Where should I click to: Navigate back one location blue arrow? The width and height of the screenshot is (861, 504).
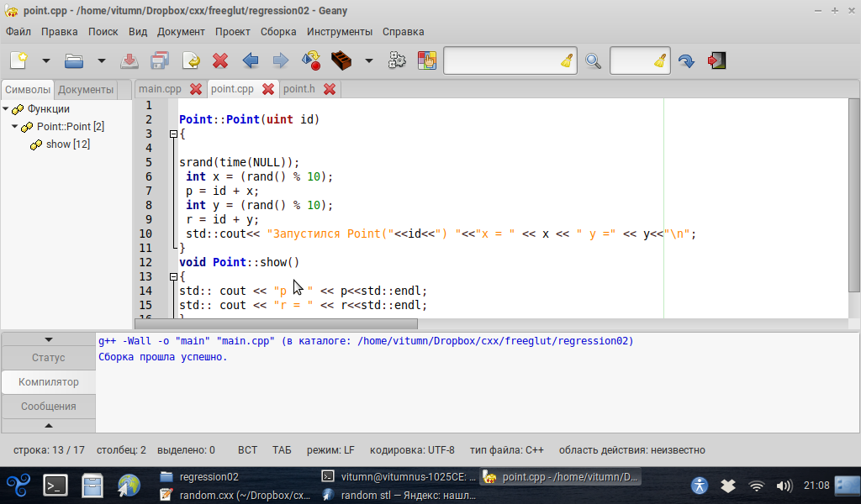pos(251,60)
